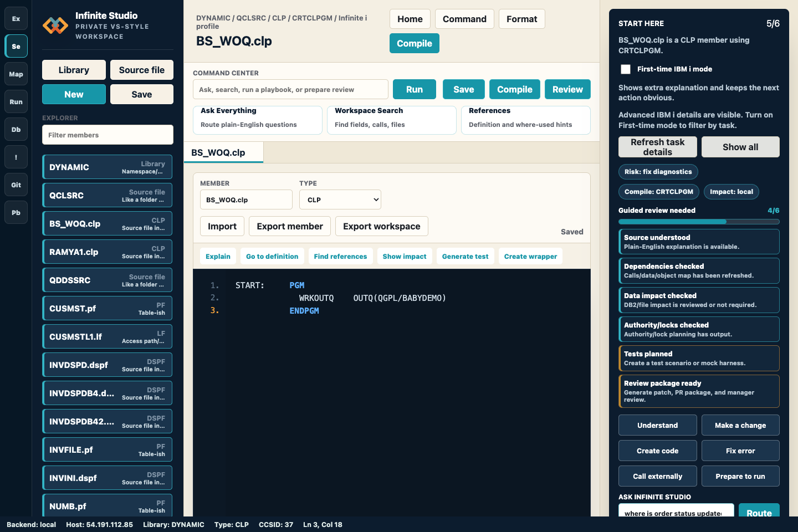Click the New button in sidebar
Image resolution: width=798 pixels, height=532 pixels.
click(x=74, y=94)
